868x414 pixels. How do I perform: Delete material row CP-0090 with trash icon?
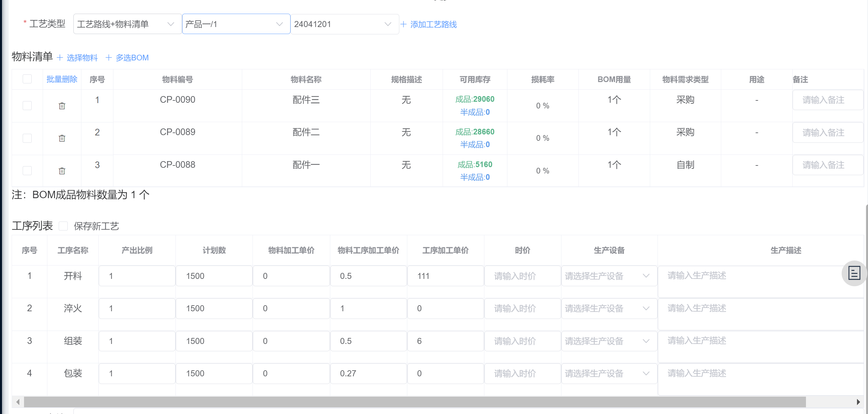[x=62, y=106]
